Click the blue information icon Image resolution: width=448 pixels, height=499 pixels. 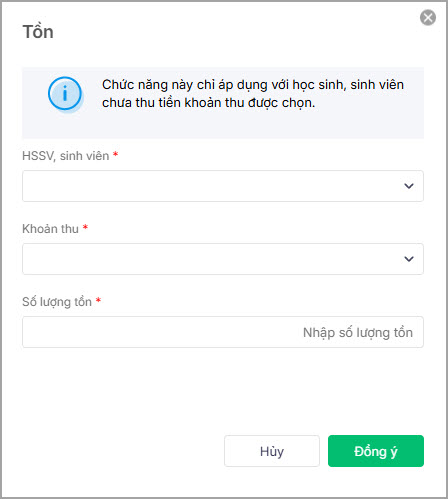[65, 93]
